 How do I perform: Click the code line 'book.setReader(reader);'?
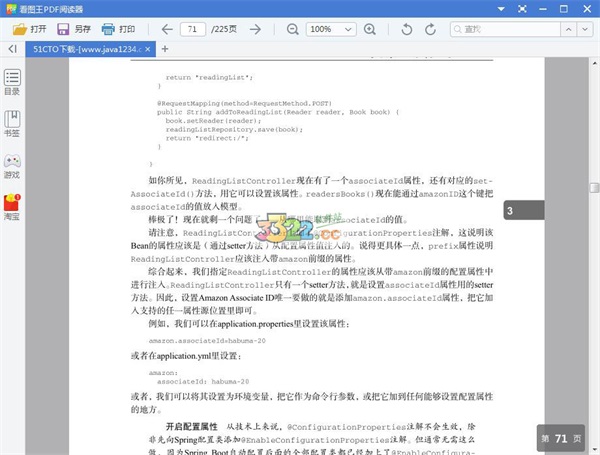(x=213, y=121)
